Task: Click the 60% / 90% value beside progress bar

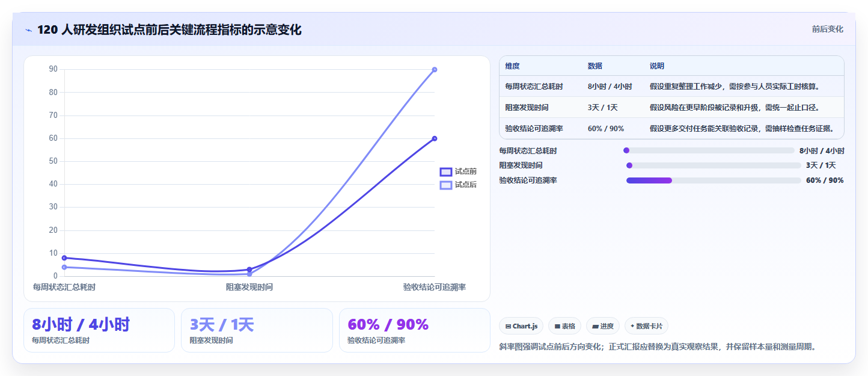Action: (x=825, y=180)
